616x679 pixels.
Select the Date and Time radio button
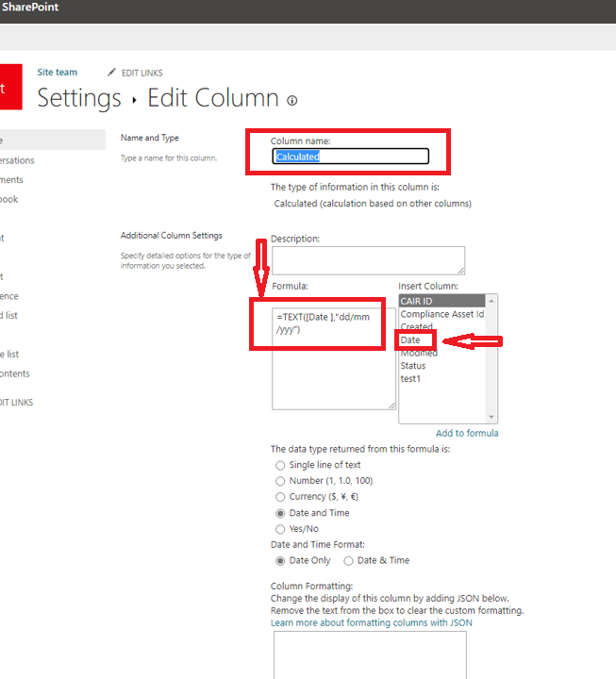coord(280,513)
